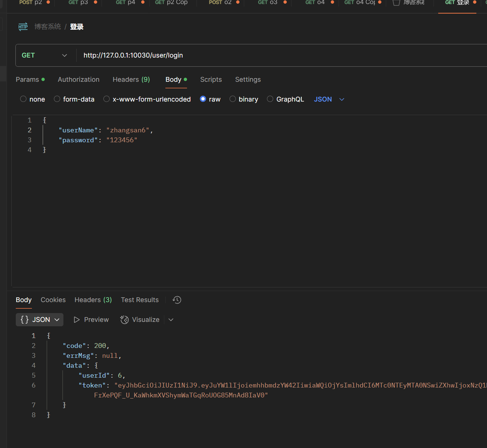Click the 博客系统 breadcrumb link

(48, 27)
